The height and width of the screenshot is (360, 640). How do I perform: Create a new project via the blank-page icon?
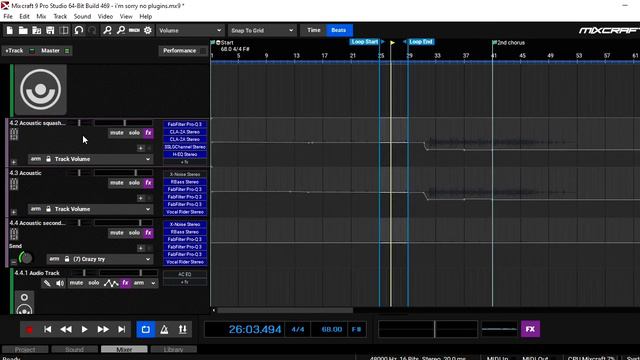pyautogui.click(x=10, y=30)
